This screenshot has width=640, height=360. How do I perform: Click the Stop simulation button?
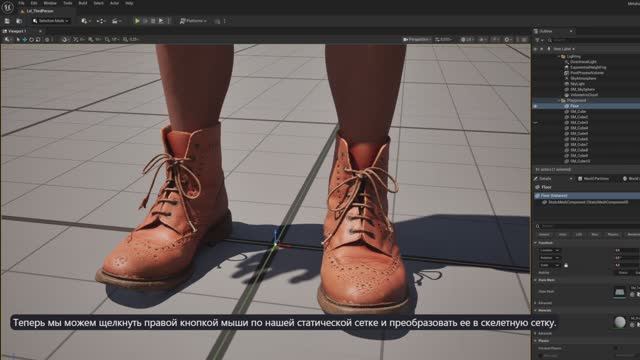click(153, 21)
